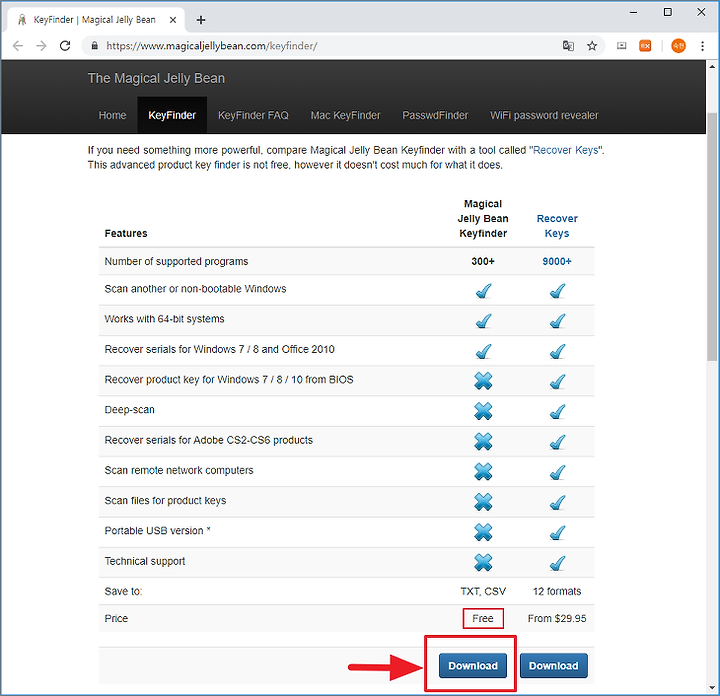This screenshot has width=720, height=696.
Task: Click "Scan remote network computers" label
Action: coord(179,470)
